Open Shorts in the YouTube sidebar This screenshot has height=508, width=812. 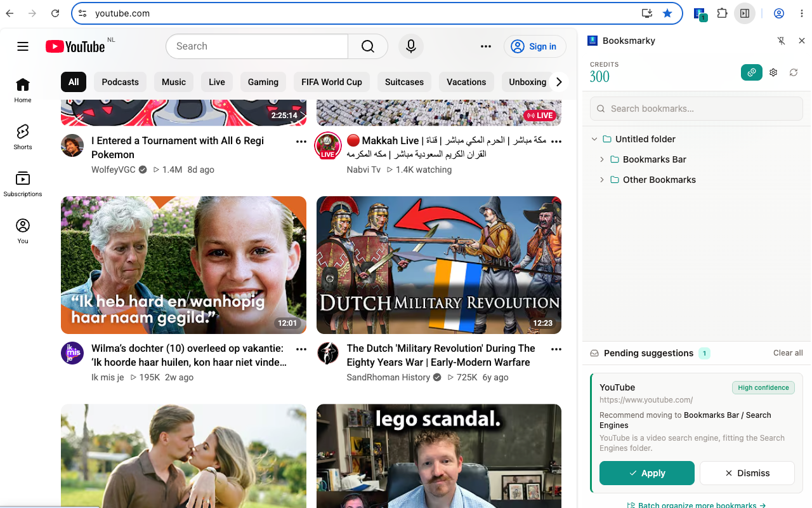coord(23,137)
